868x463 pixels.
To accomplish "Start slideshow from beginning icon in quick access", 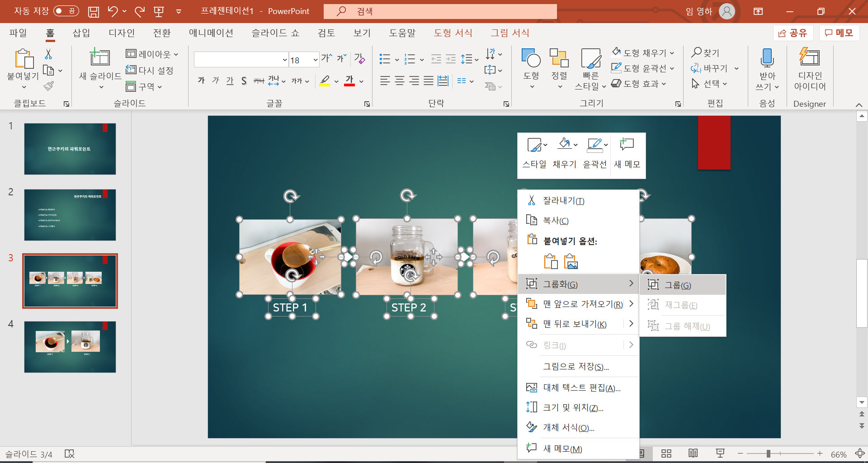I will [159, 11].
